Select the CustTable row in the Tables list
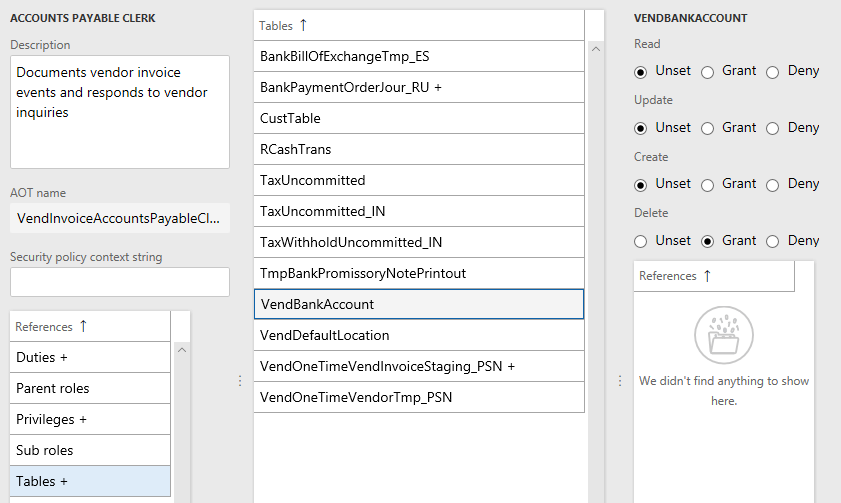 click(419, 118)
